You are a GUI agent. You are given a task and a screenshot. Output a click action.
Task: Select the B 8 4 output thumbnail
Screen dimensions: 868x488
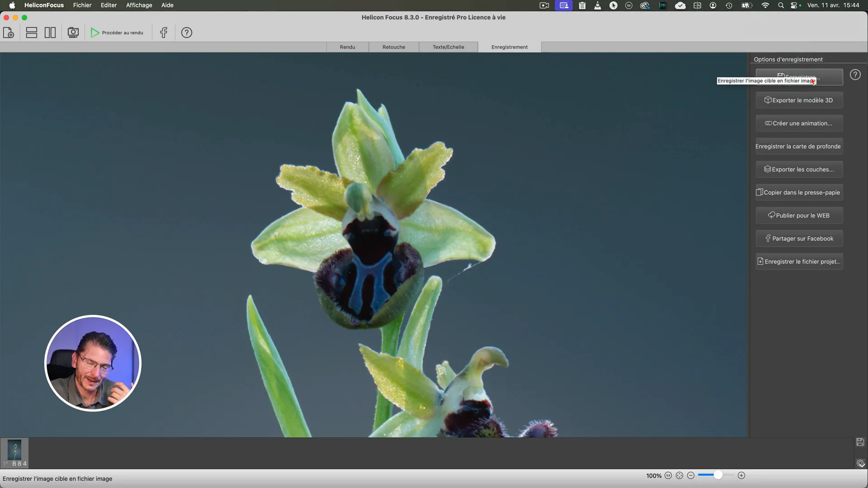14,453
